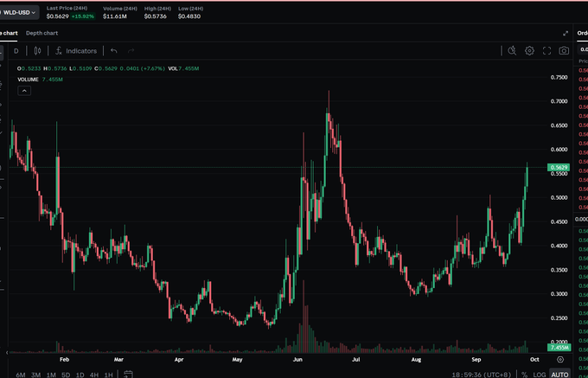The height and width of the screenshot is (378, 588).
Task: Take a chart snapshot with camera icon
Action: pyautogui.click(x=564, y=51)
